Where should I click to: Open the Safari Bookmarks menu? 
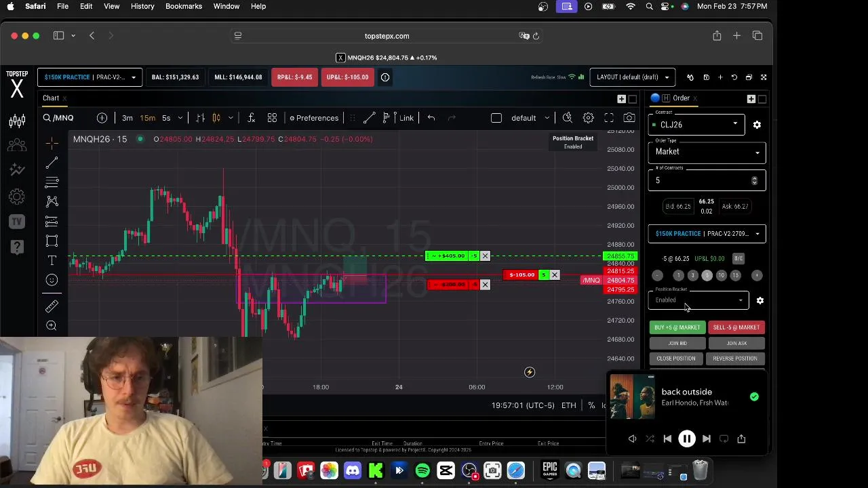point(184,6)
